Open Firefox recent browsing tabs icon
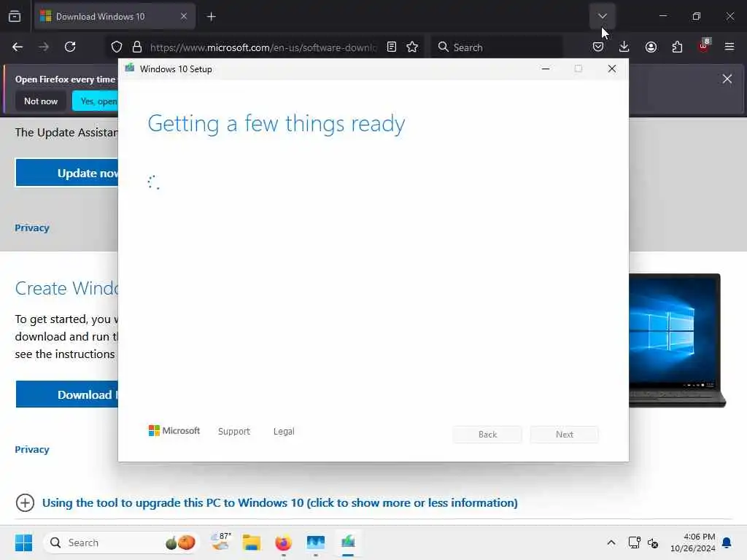747x560 pixels. [x=15, y=16]
